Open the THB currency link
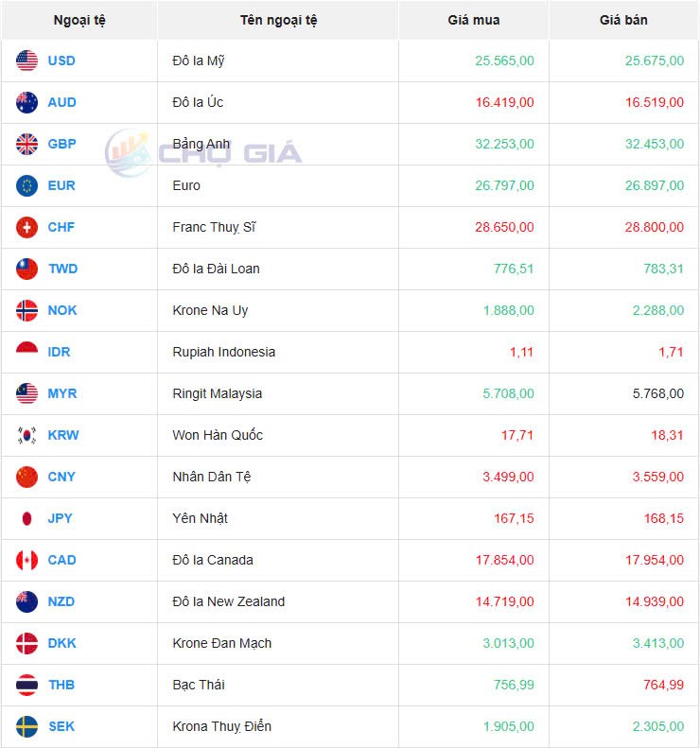The image size is (700, 748). [61, 685]
